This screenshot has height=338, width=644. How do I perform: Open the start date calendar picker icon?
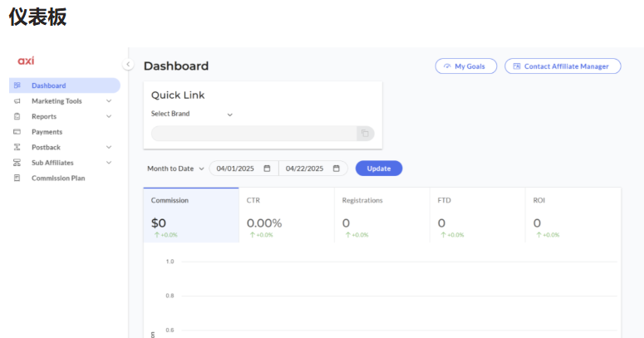tap(267, 169)
